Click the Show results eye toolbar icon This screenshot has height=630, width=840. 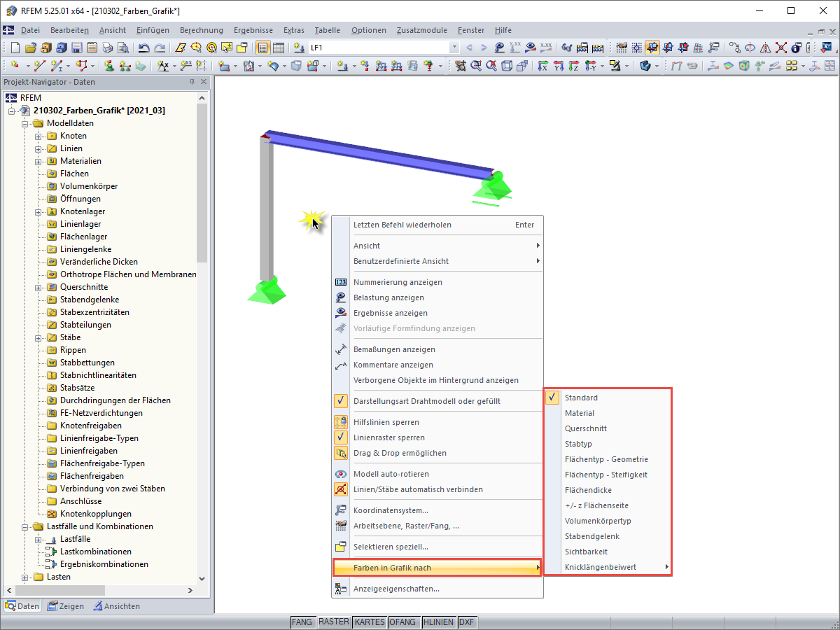coord(531,48)
